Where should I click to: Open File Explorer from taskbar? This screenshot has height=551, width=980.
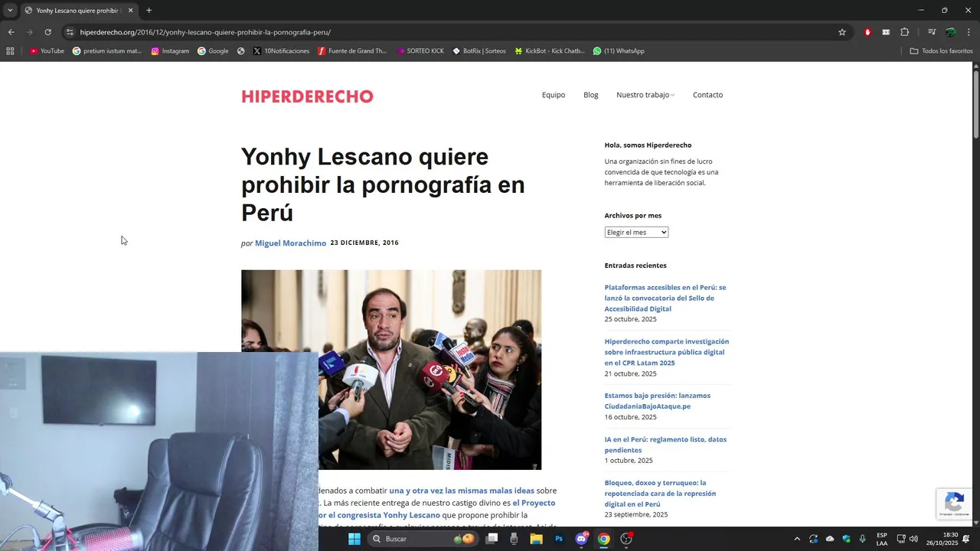pyautogui.click(x=536, y=539)
